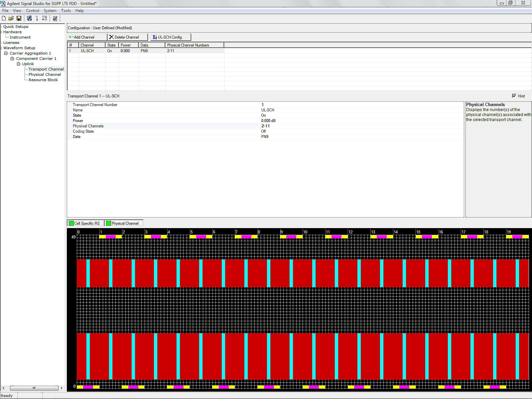Collapse the Component Carrier 1 node
The height and width of the screenshot is (399, 532).
pos(12,59)
